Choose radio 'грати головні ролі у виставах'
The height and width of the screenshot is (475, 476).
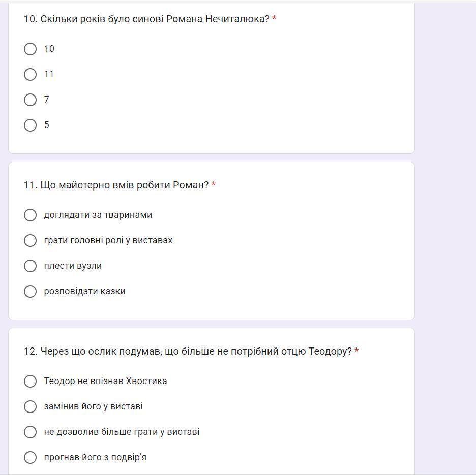30,240
